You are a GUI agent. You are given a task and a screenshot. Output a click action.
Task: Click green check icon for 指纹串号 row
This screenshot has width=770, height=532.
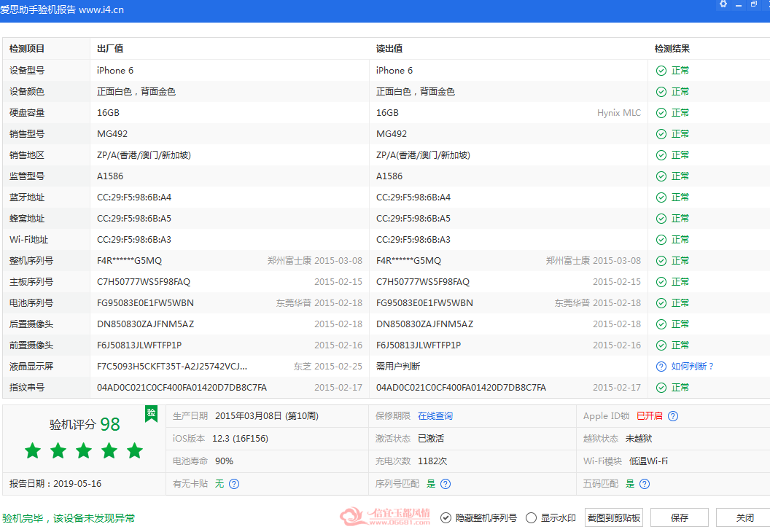[x=661, y=388]
